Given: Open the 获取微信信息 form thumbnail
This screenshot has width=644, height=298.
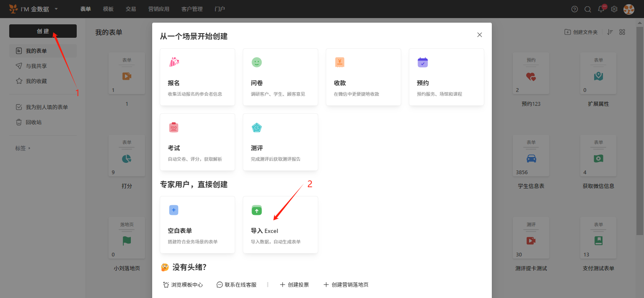Looking at the screenshot, I should click(x=598, y=156).
